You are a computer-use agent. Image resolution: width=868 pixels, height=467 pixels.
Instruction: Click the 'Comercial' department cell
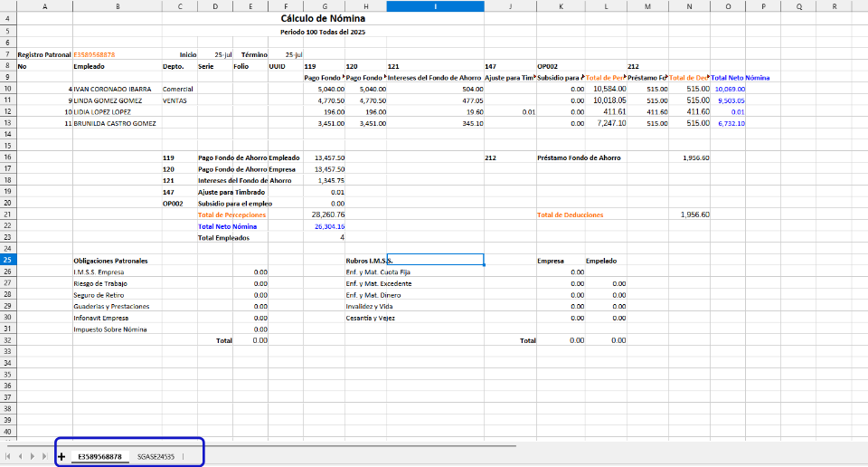(178, 89)
